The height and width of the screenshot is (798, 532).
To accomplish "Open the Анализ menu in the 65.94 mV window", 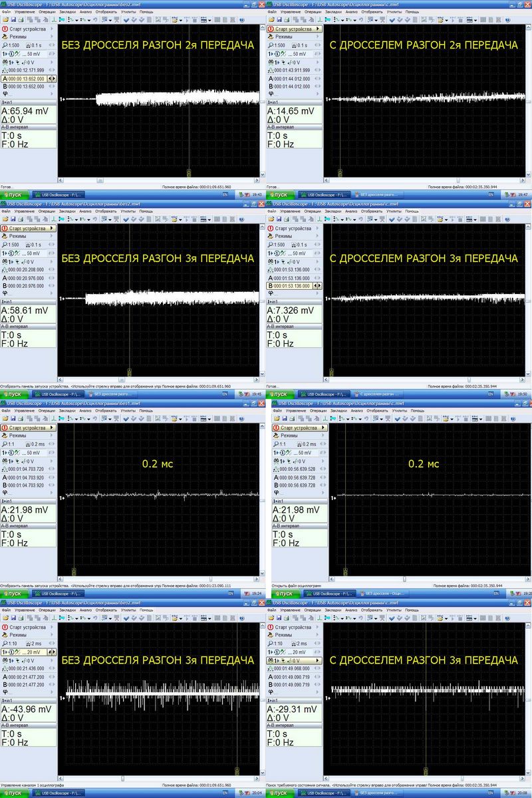I will 84,12.
